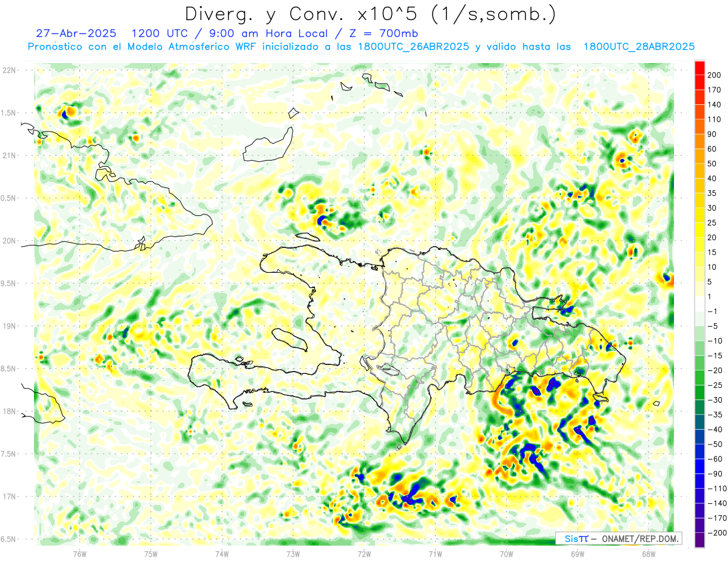Click the colorbar label "-170"
This screenshot has height=562, width=728.
[716, 518]
